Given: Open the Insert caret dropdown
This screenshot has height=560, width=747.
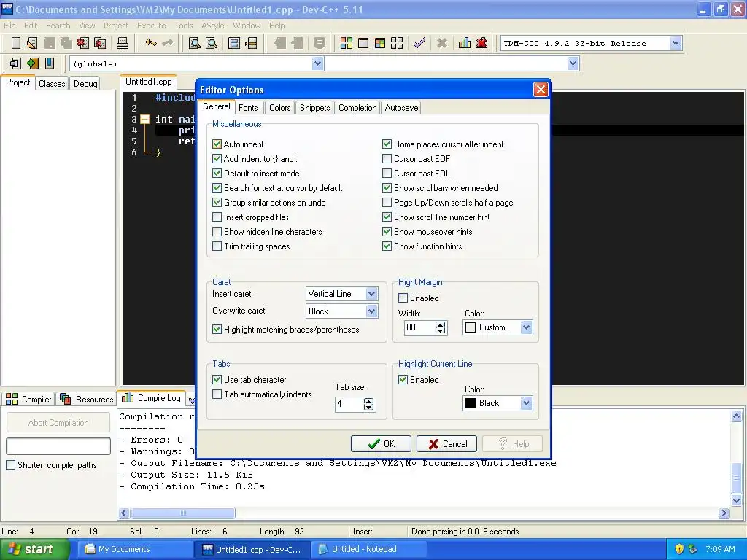Looking at the screenshot, I should pyautogui.click(x=371, y=294).
